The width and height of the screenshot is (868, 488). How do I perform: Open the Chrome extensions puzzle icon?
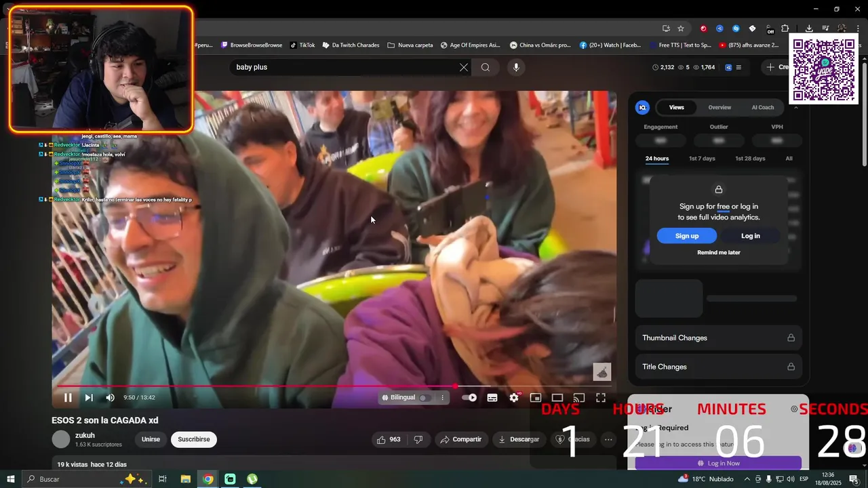pyautogui.click(x=785, y=28)
